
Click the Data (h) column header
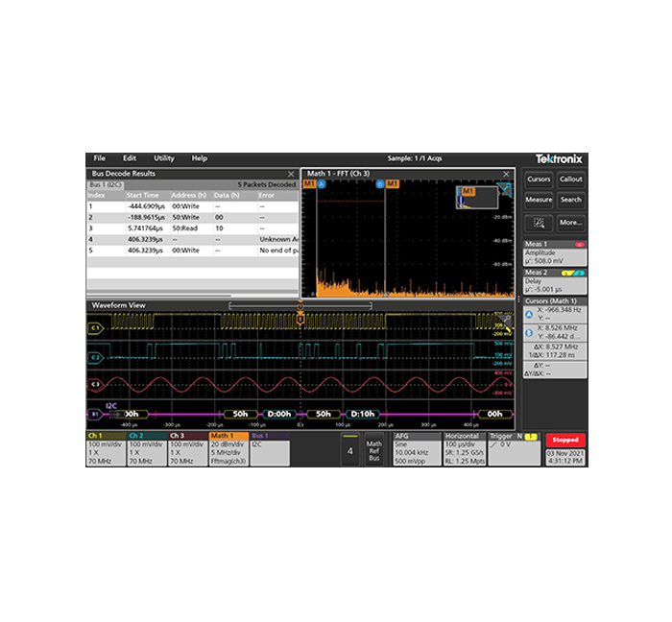click(x=235, y=196)
